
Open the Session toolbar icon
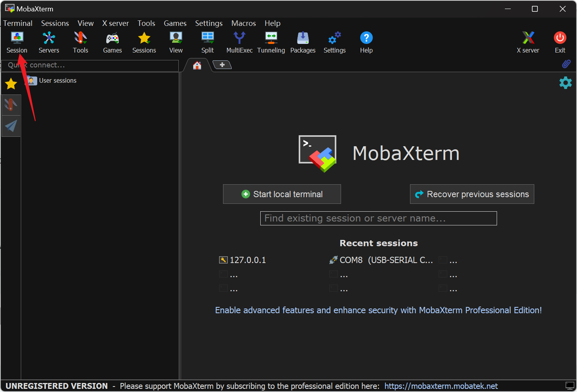pos(17,42)
